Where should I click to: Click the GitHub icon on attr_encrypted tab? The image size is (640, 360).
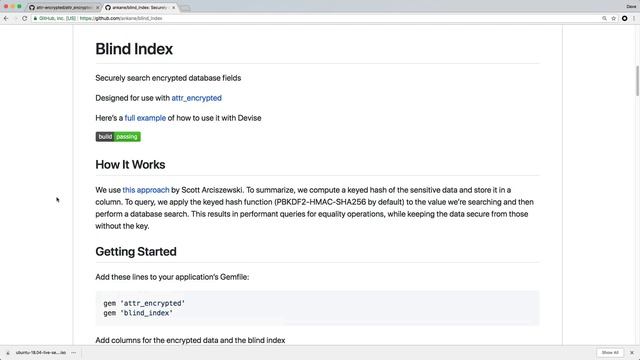(x=32, y=8)
